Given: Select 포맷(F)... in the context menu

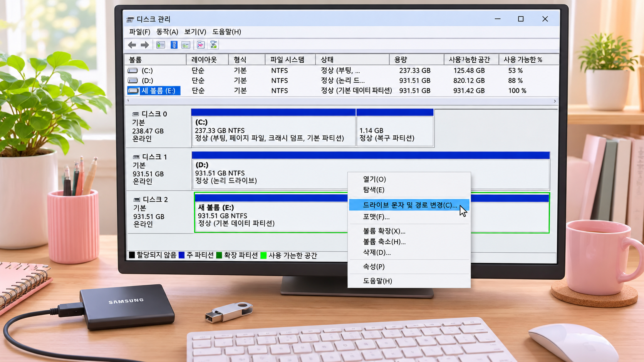Looking at the screenshot, I should (409, 217).
